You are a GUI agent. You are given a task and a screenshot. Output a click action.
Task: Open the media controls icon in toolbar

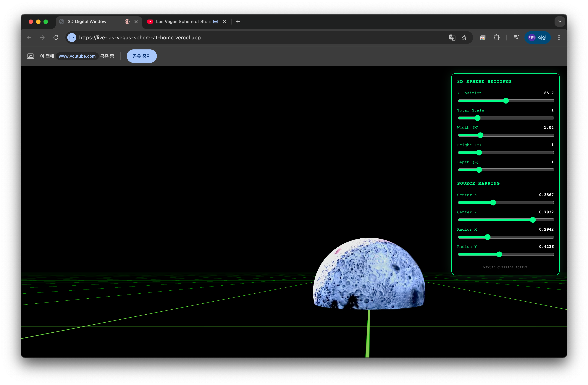click(x=516, y=38)
